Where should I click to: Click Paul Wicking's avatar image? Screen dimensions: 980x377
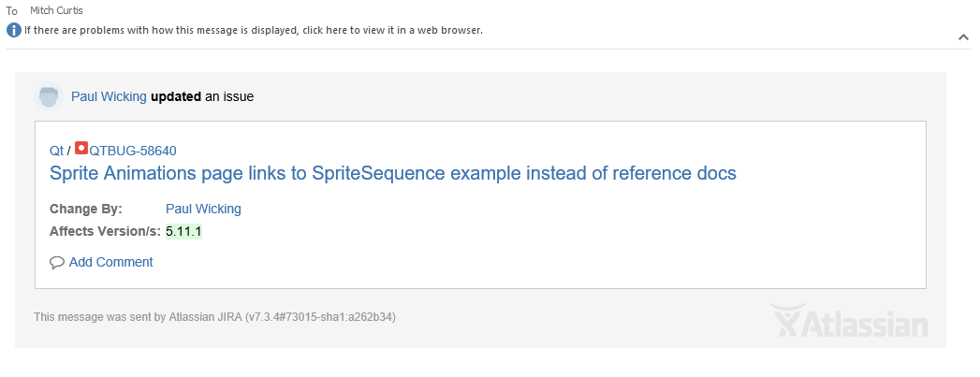pos(49,96)
